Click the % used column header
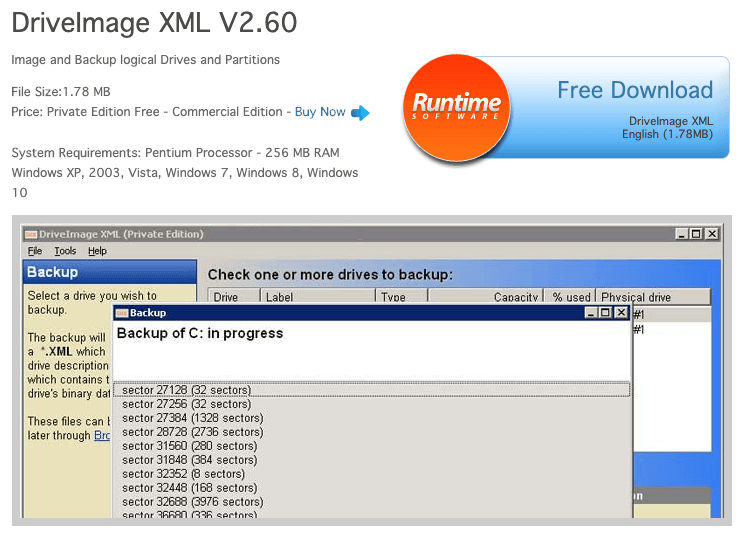The height and width of the screenshot is (538, 746). click(570, 296)
